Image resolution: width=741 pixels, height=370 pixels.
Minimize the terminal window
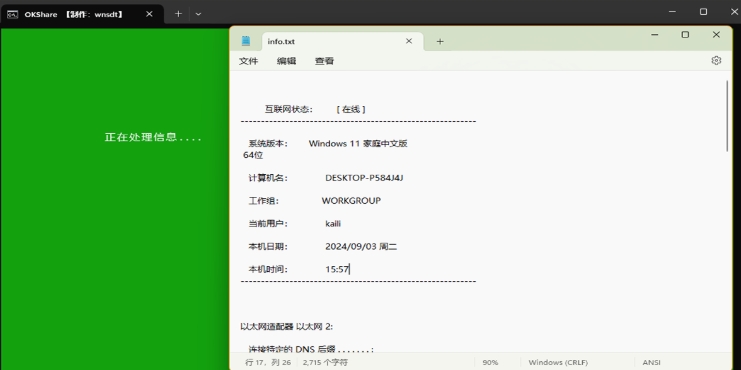(672, 12)
